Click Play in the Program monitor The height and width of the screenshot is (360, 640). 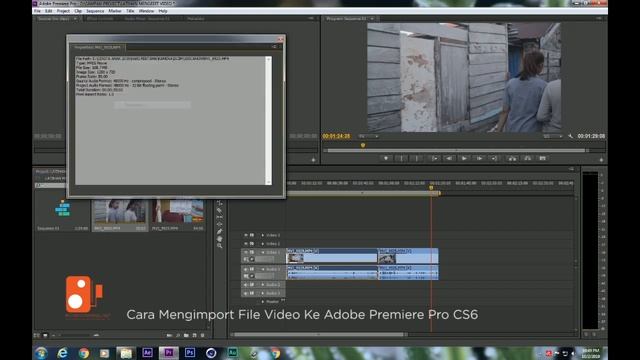464,158
